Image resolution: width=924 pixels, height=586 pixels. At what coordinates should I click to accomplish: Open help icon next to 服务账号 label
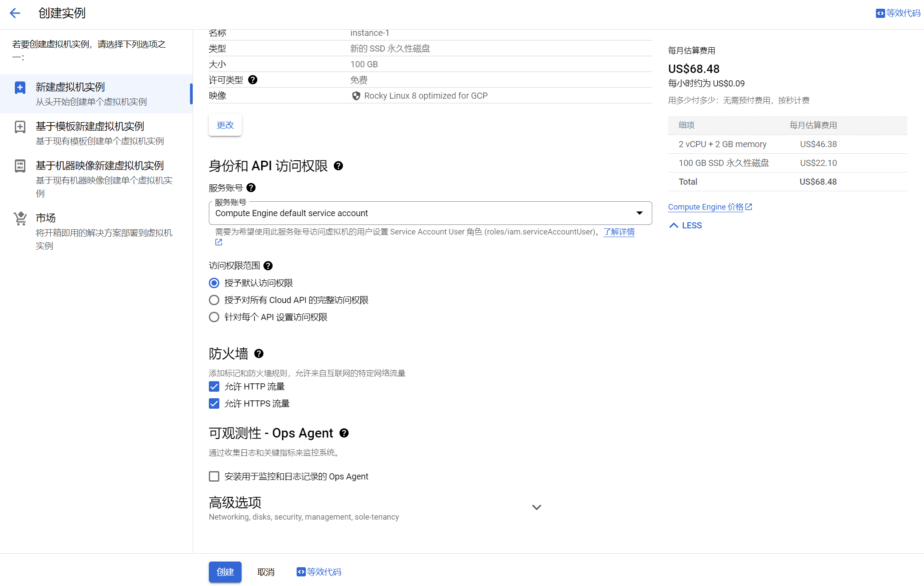click(251, 188)
